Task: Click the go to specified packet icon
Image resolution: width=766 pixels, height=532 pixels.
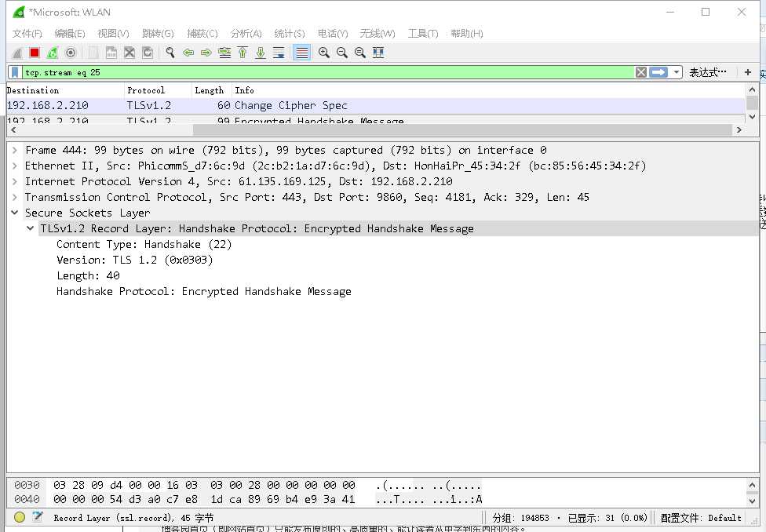Action: [224, 53]
